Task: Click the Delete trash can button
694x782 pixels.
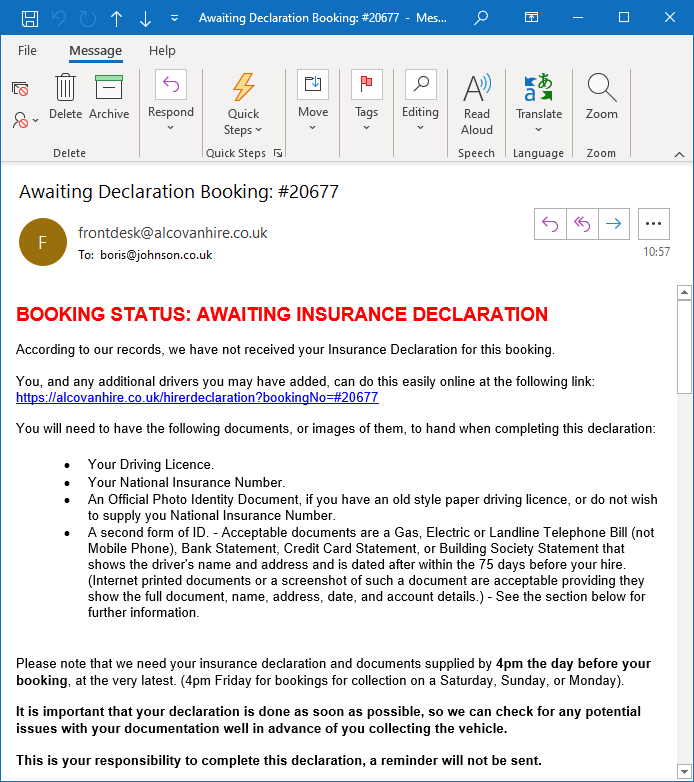Action: (65, 97)
